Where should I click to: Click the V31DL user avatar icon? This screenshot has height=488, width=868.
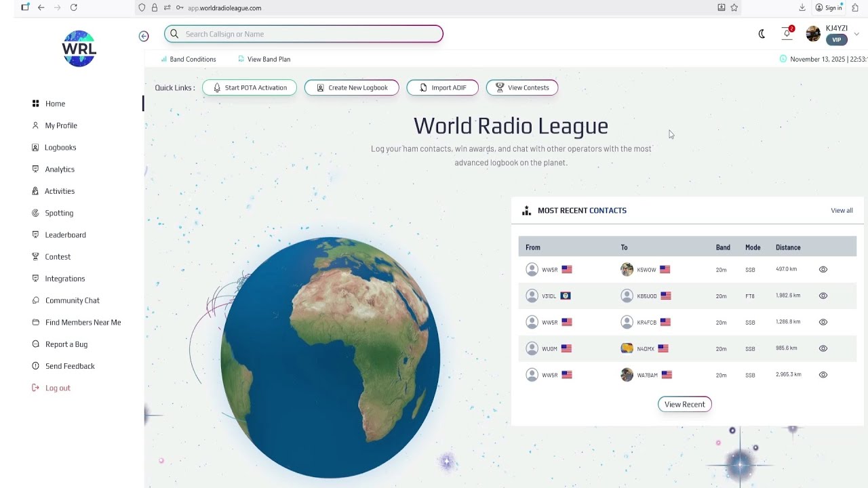(532, 296)
